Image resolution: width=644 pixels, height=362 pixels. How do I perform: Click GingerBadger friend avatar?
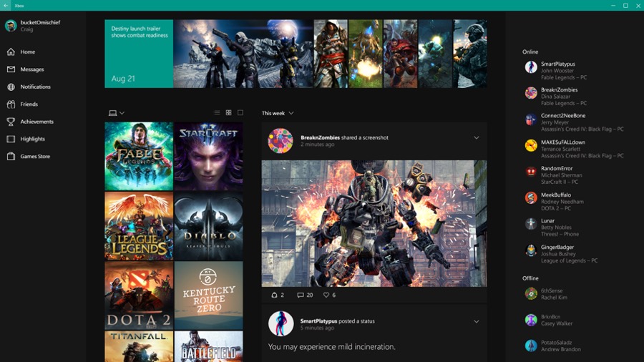531,250
